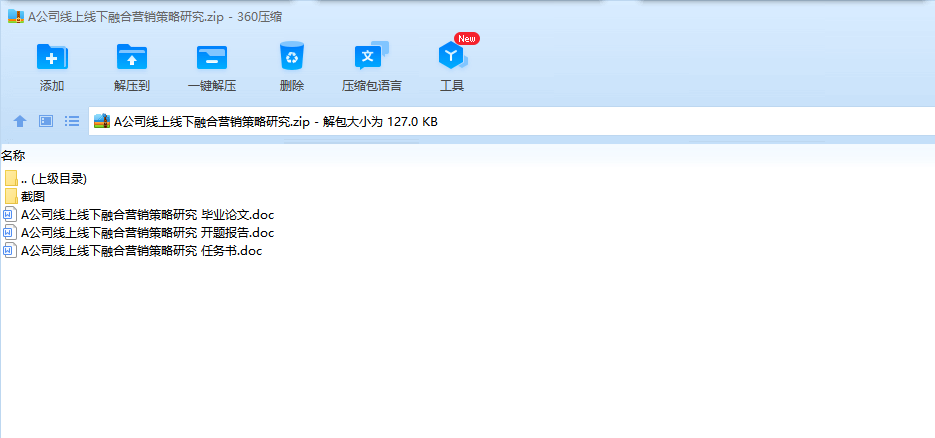Select the 开题报告.doc file

(x=139, y=232)
